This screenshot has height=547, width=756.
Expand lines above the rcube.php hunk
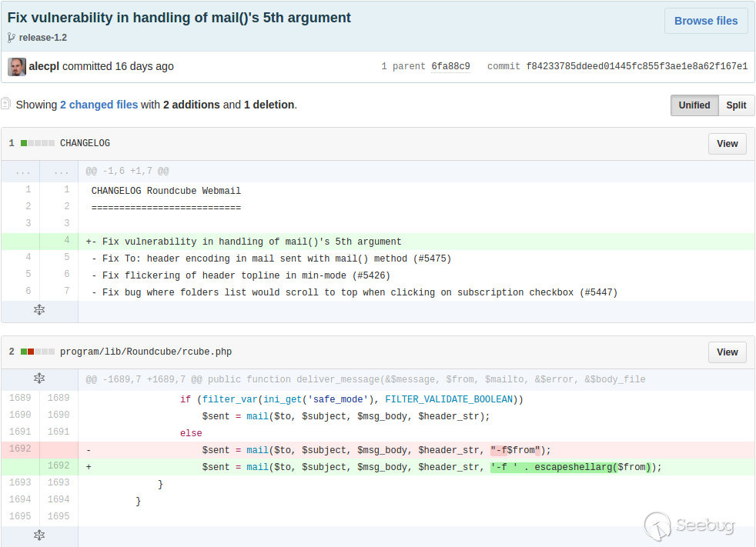(x=39, y=379)
